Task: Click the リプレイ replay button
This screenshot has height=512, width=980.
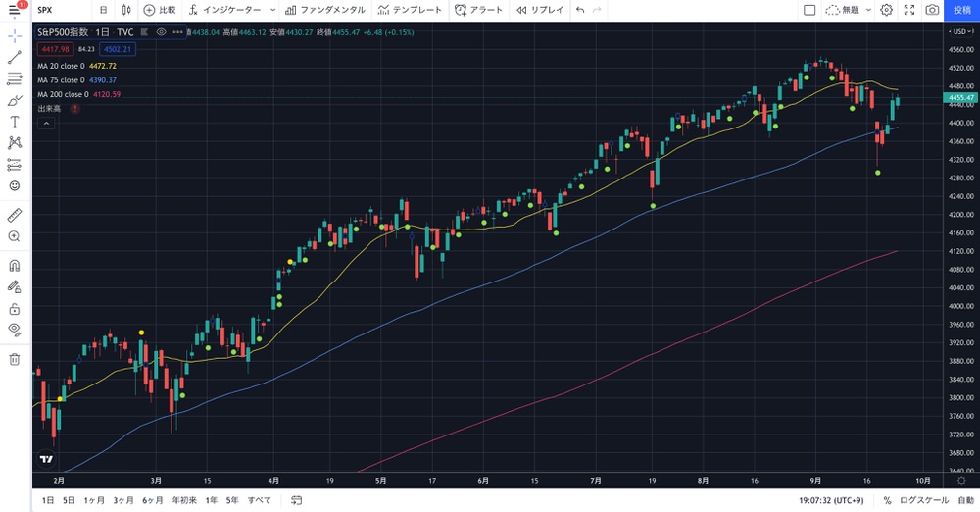Action: pos(541,10)
